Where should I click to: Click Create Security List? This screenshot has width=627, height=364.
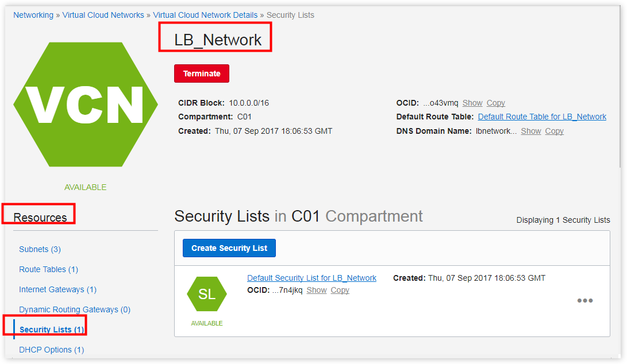click(x=229, y=248)
